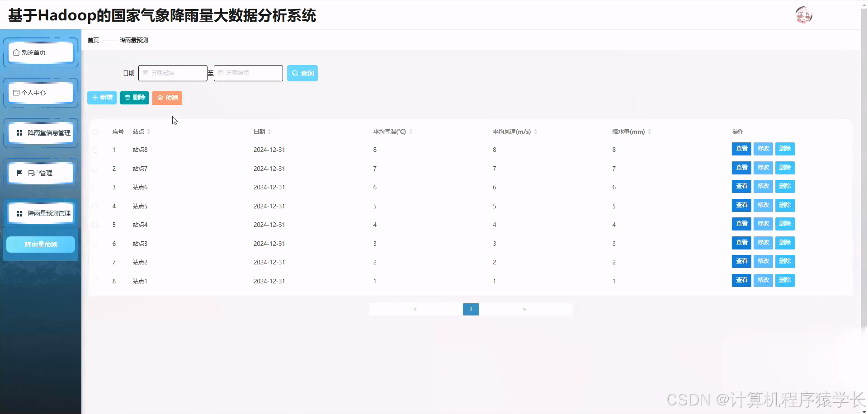The image size is (868, 414).
Task: Click 查看 on the 站点7 row
Action: click(741, 168)
